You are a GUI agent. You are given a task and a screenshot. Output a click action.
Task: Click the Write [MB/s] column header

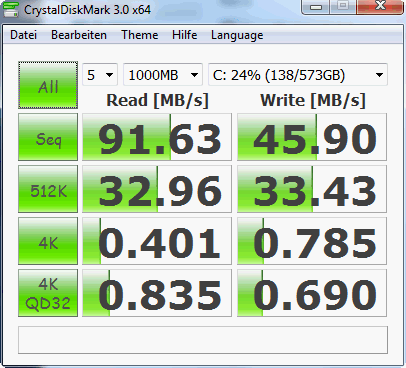[x=313, y=100]
